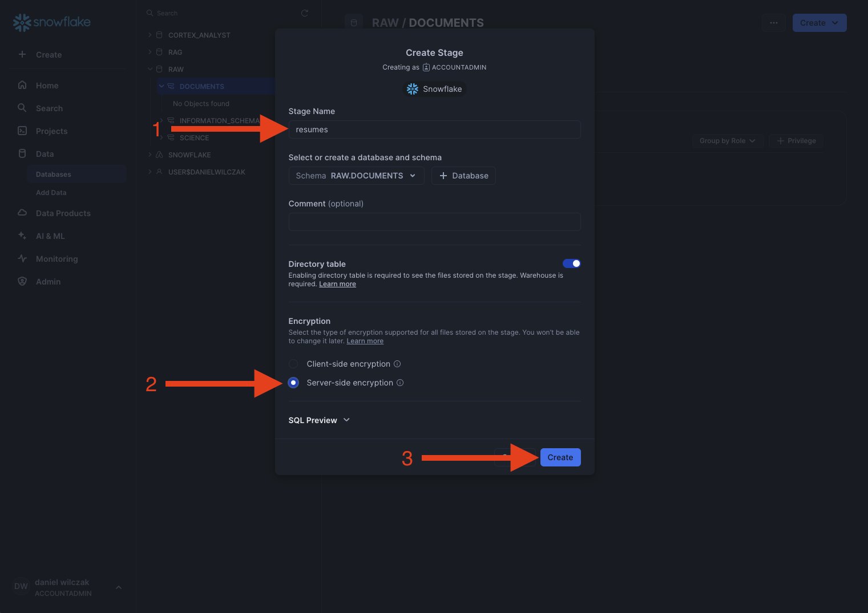Select Add Data in sidebar
Image resolution: width=868 pixels, height=613 pixels.
tap(51, 193)
